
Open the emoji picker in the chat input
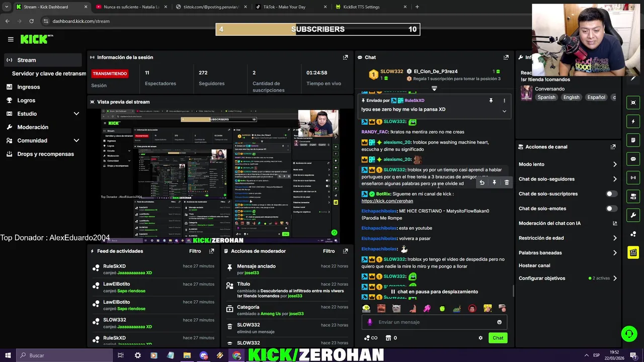point(499,322)
